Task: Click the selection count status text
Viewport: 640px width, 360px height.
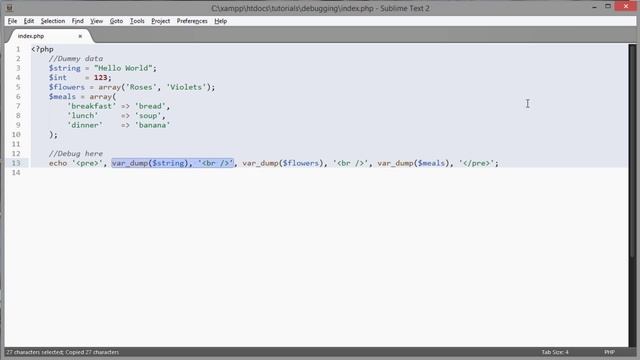Action: coord(62,352)
